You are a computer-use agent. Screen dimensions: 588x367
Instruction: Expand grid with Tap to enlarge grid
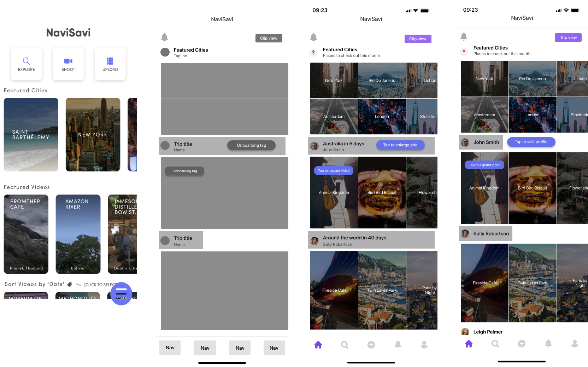[x=400, y=145]
